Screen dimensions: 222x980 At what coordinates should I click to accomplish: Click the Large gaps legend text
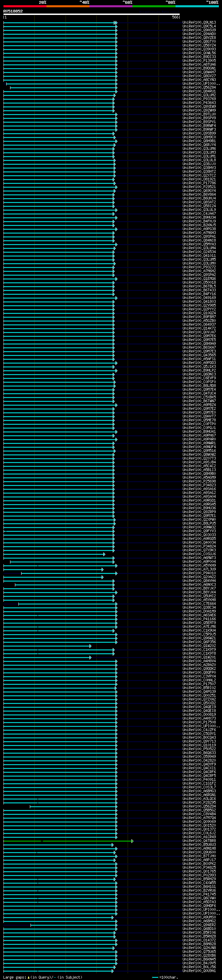tap(43, 977)
